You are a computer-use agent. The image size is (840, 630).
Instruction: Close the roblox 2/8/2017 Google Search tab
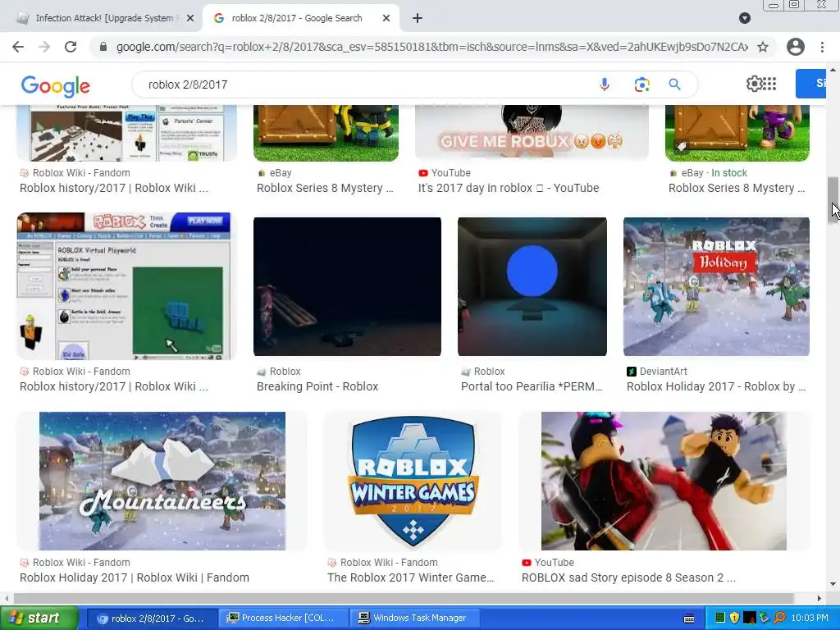pyautogui.click(x=386, y=18)
